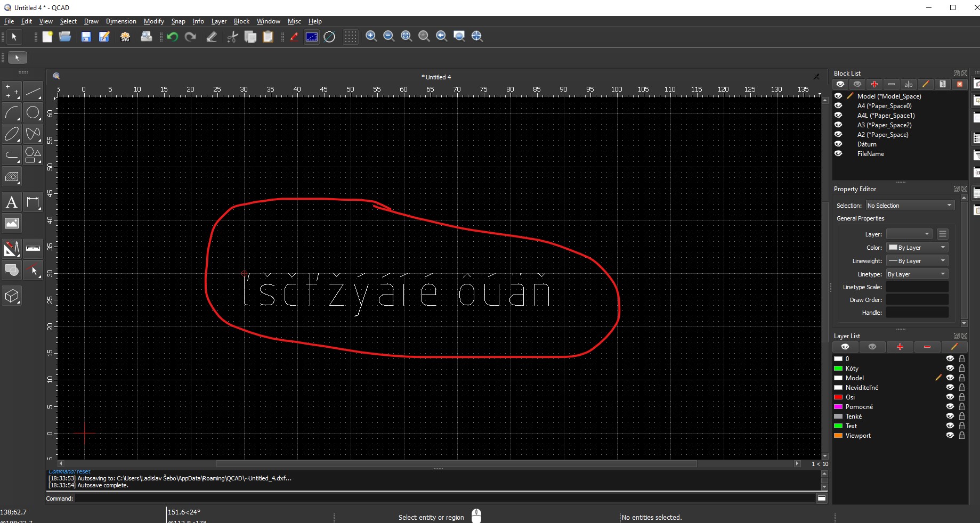Screen dimensions: 980x523
Task: Select the Circle drawing tool
Action: [33, 112]
